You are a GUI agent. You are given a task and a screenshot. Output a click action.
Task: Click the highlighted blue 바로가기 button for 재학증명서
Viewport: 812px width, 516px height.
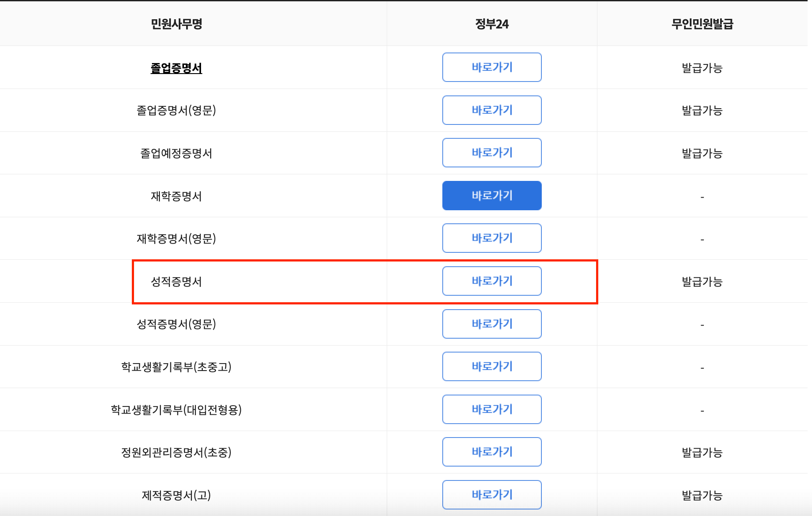(x=492, y=195)
